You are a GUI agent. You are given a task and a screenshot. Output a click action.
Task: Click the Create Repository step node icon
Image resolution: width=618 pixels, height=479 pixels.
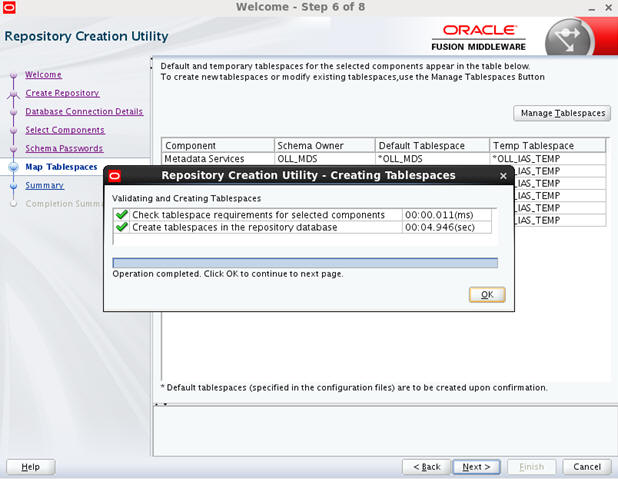(x=13, y=94)
